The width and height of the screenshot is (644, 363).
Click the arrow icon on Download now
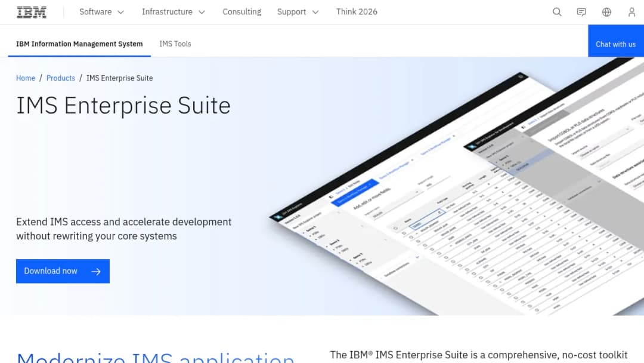point(96,271)
